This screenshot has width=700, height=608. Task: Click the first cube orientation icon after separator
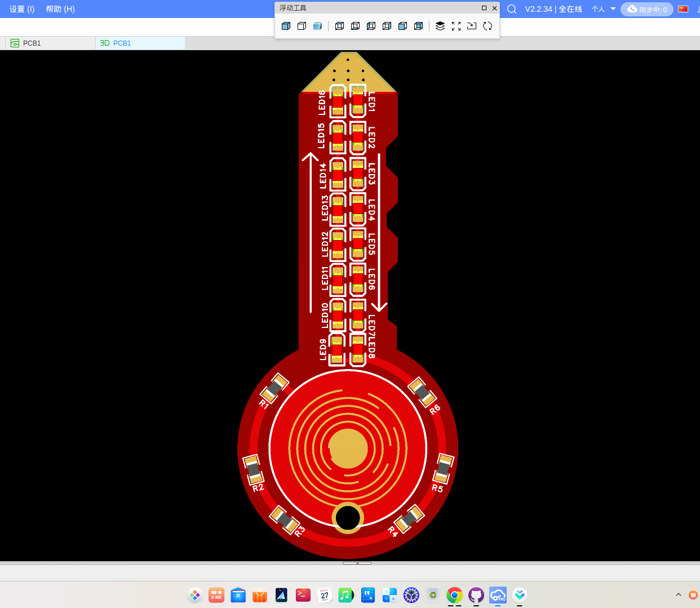(339, 26)
